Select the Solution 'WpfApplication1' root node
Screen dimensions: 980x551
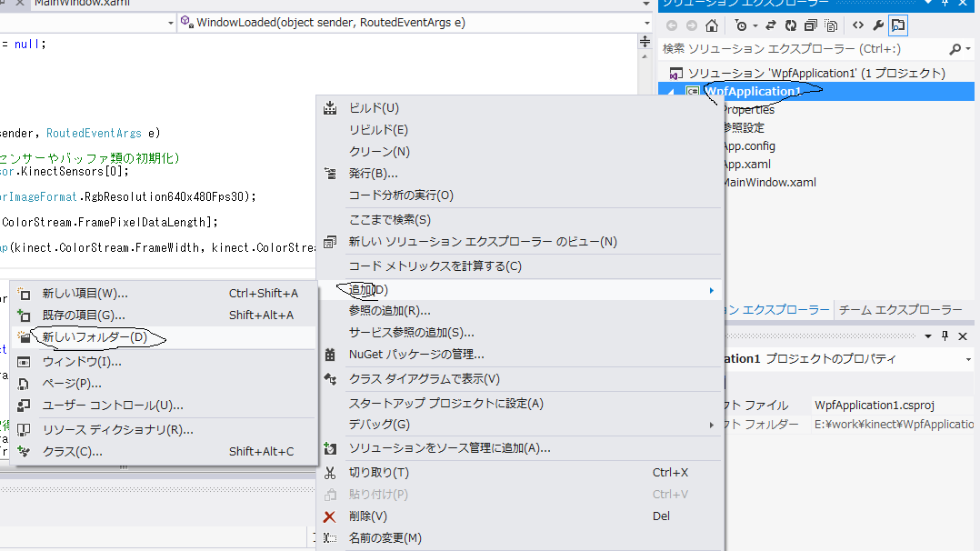(817, 73)
